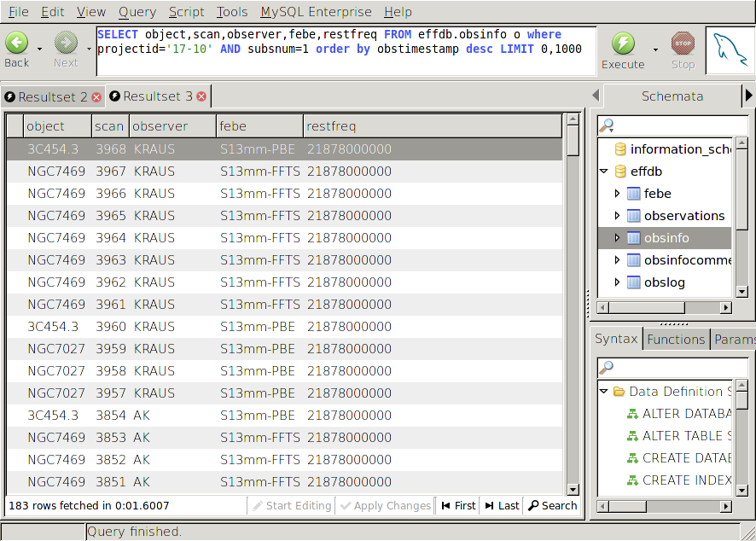Click inside the SQL query editor
This screenshot has width=756, height=541.
[346, 51]
